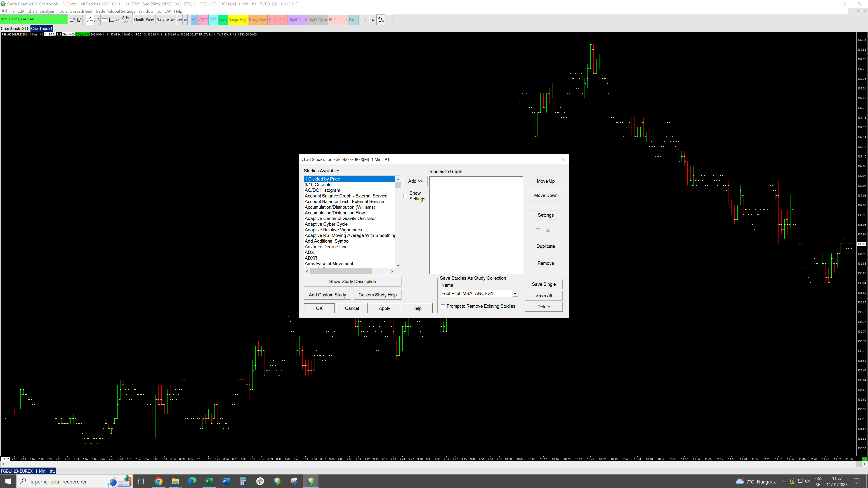
Task: Check Prompt to Remove Existing Studies
Action: (443, 306)
